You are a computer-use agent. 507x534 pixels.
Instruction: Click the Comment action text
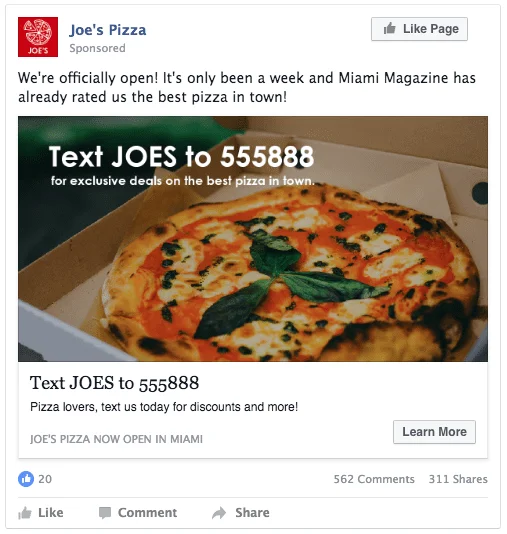[x=147, y=513]
